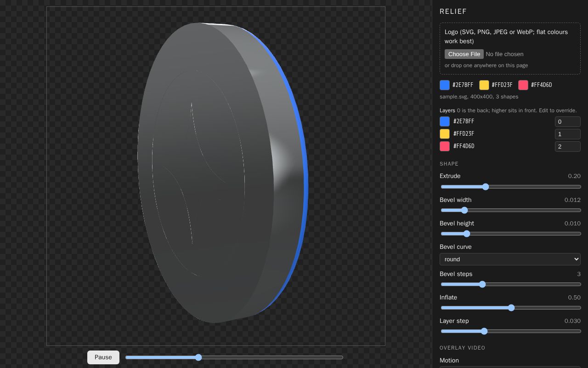Click the 'No file chosen' text
Image resolution: width=588 pixels, height=368 pixels.
coord(504,54)
